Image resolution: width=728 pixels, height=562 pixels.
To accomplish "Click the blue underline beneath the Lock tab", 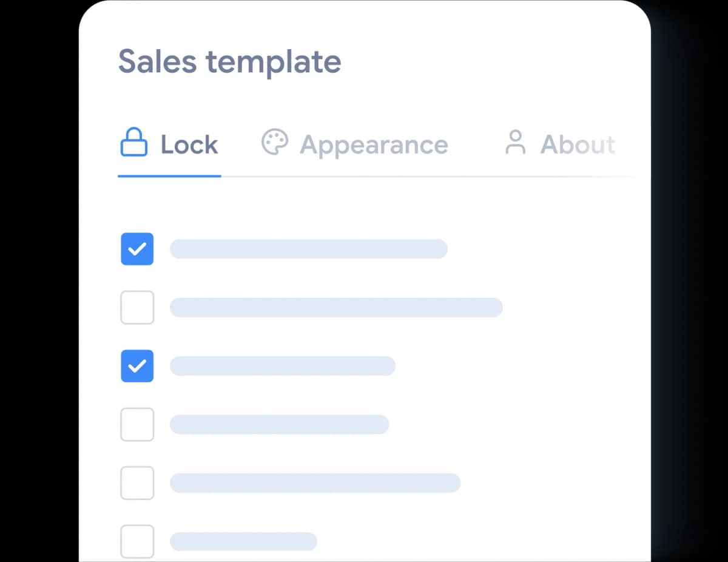I will coord(169,176).
